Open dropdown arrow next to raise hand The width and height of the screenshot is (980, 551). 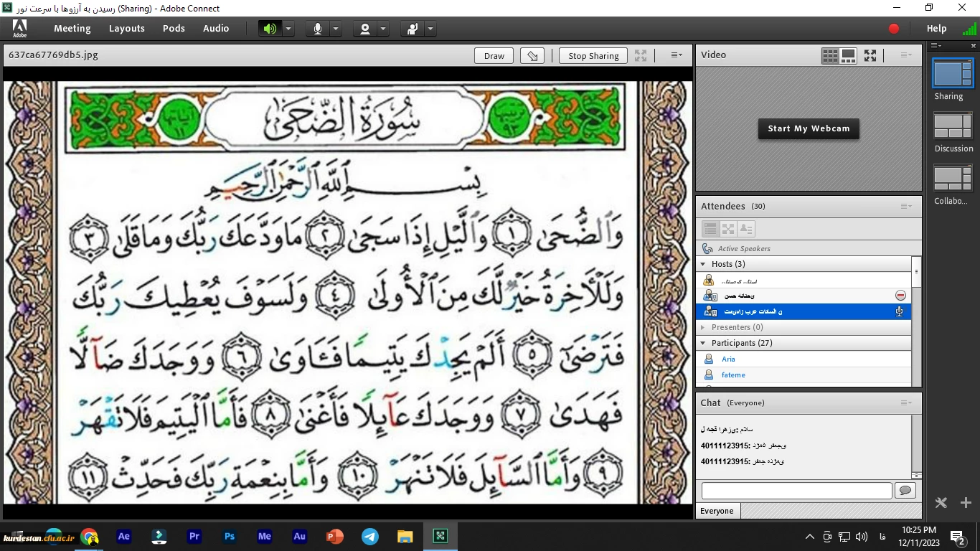pos(430,29)
